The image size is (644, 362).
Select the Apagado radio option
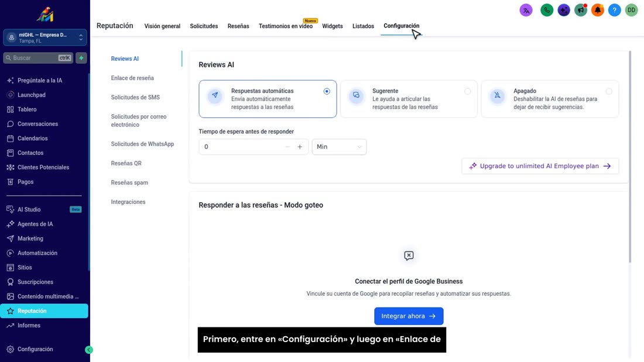click(609, 91)
